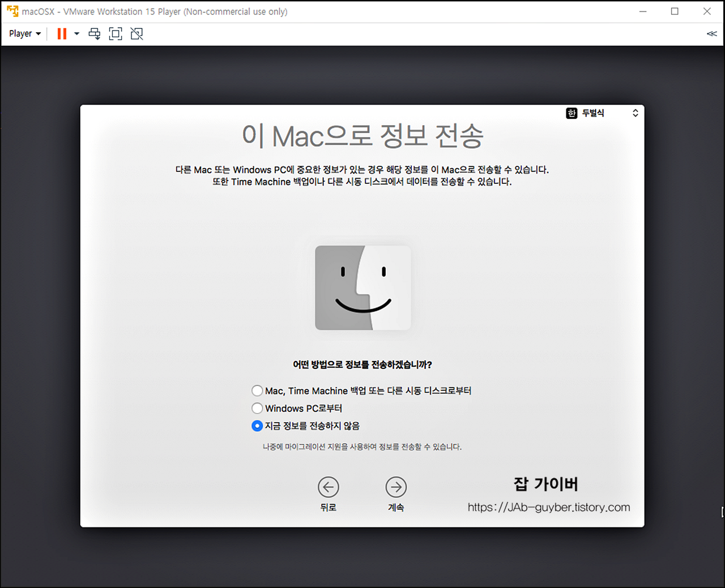Click the 한 Korean input icon
725x588 pixels.
(x=572, y=113)
